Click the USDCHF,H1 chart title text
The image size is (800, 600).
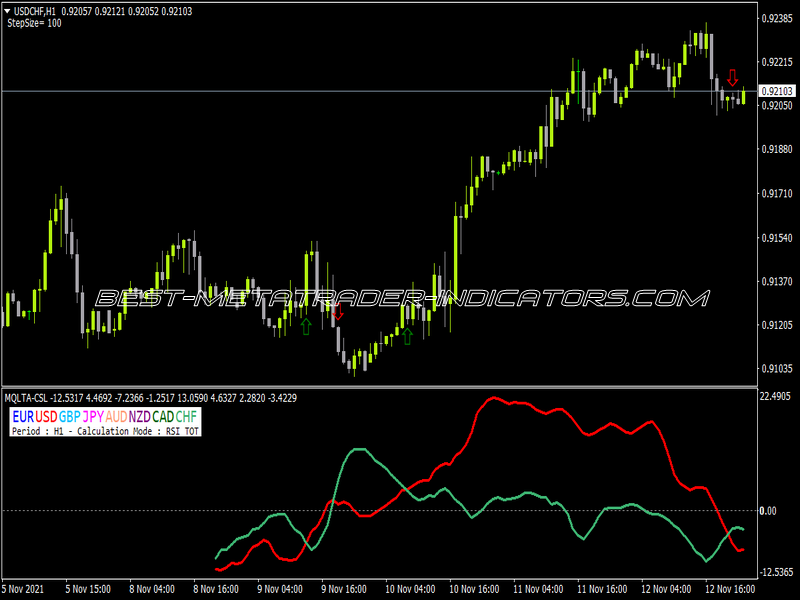35,11
